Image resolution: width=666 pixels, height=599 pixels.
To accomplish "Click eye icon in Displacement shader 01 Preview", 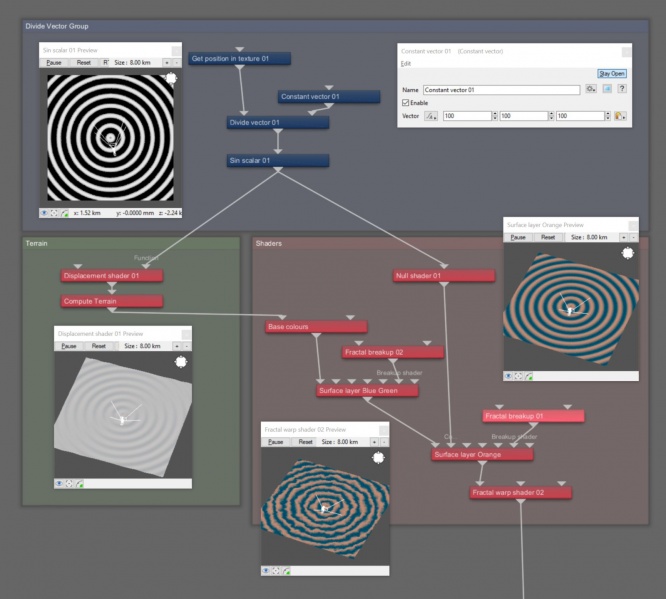I will pos(59,483).
